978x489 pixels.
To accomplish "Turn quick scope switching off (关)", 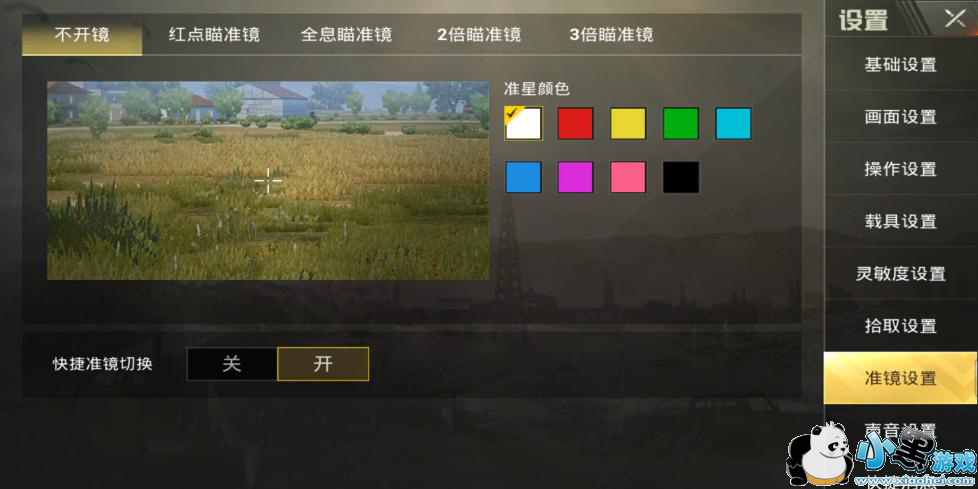I will 231,364.
